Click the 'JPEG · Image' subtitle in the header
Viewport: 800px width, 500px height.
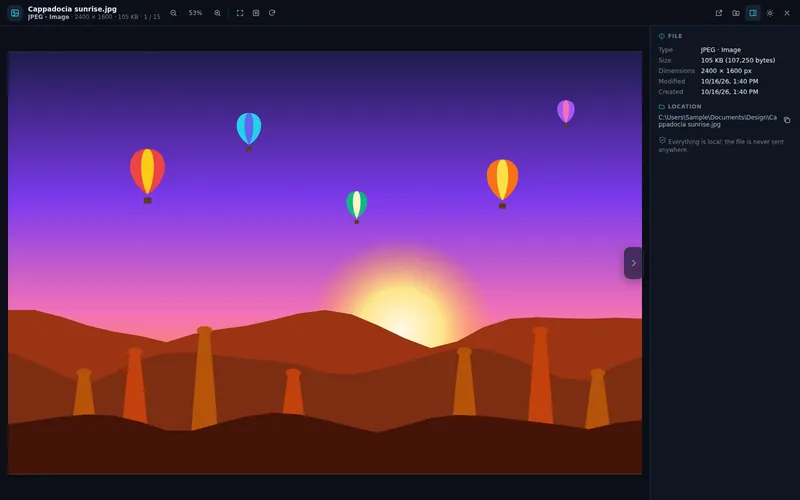click(48, 17)
